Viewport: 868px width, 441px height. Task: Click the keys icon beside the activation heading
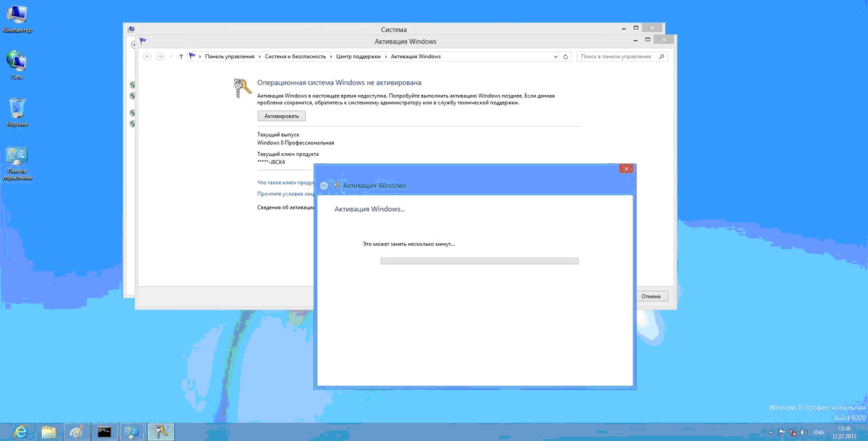coord(242,87)
